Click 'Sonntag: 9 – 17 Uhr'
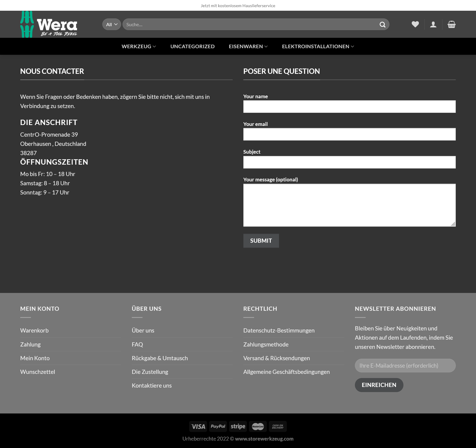This screenshot has width=476, height=448. point(45,192)
